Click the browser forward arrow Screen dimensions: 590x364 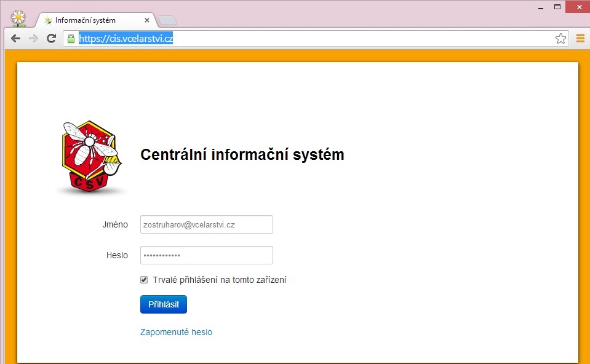33,38
